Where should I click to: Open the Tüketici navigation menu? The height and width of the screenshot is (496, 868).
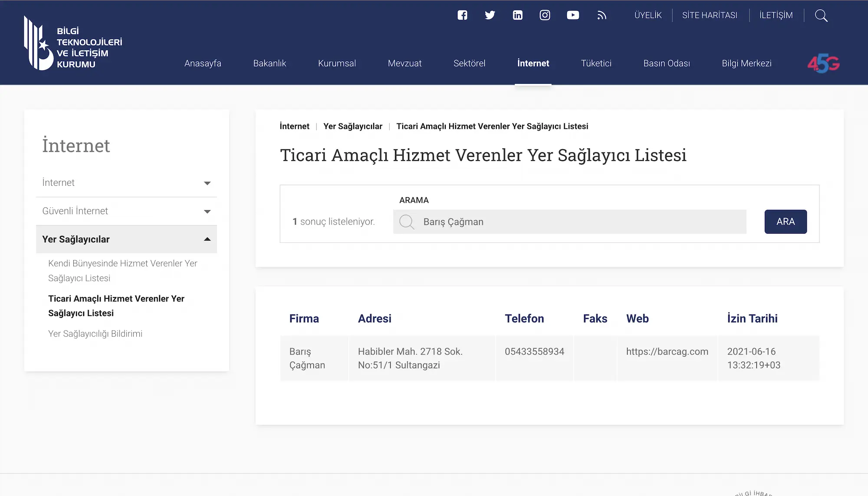[x=596, y=63]
